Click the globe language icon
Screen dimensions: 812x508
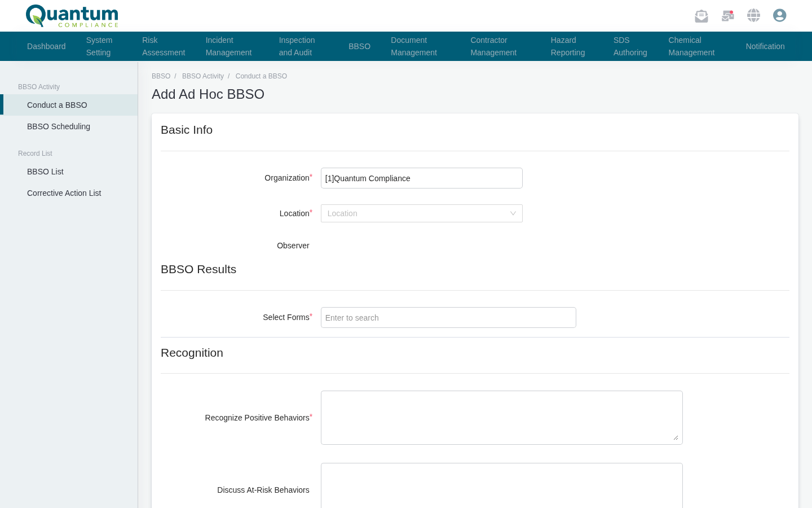click(754, 15)
